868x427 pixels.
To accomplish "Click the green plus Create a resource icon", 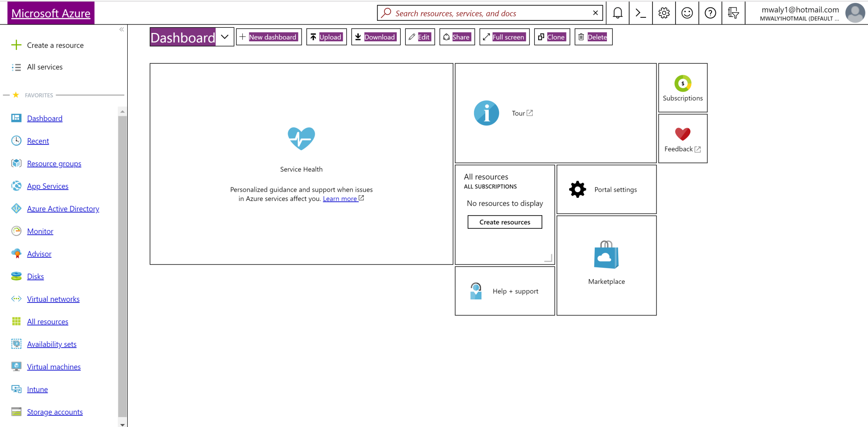I will (16, 45).
